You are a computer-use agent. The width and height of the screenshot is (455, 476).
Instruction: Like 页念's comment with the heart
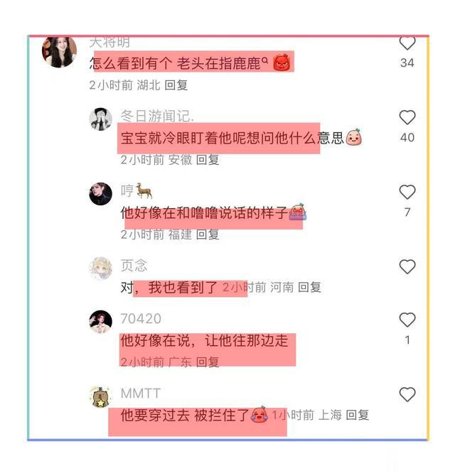pyautogui.click(x=407, y=266)
